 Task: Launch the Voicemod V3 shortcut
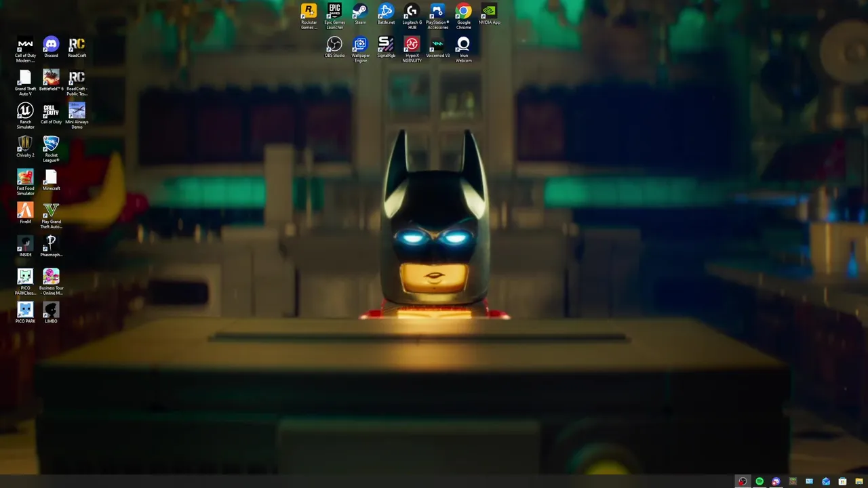coord(437,47)
